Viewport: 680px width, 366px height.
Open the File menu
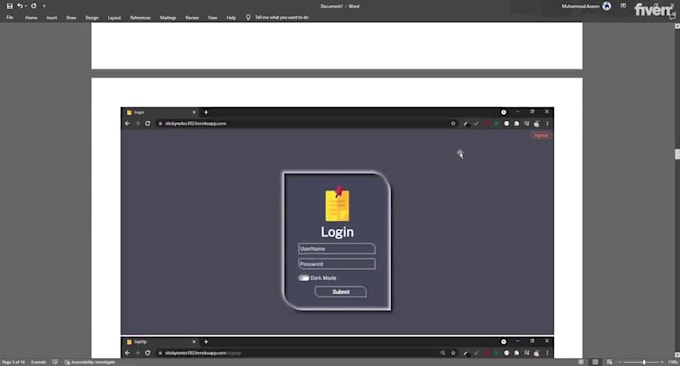10,18
